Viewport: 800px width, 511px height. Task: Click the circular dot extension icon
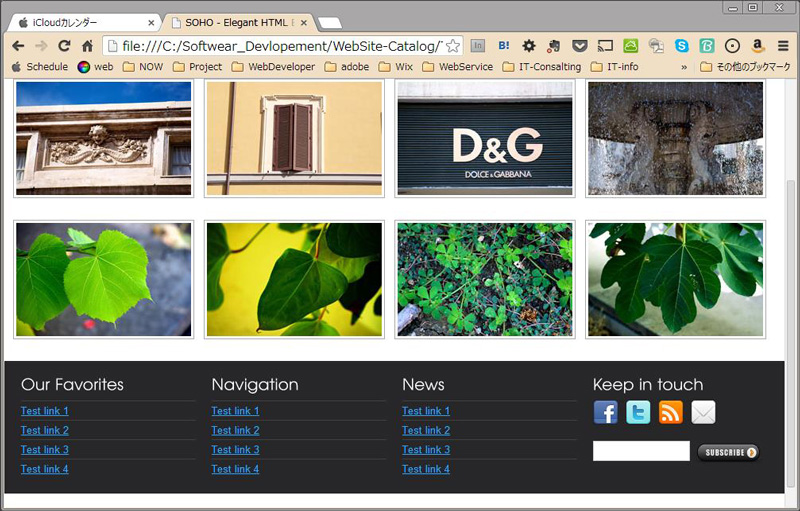[x=732, y=46]
